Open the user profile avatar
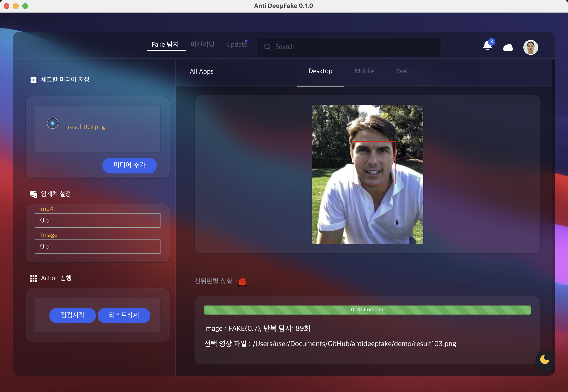 coord(530,47)
